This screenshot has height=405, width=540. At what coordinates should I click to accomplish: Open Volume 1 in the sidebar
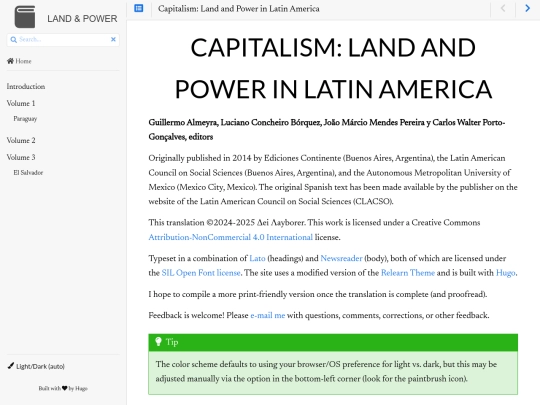(x=21, y=103)
